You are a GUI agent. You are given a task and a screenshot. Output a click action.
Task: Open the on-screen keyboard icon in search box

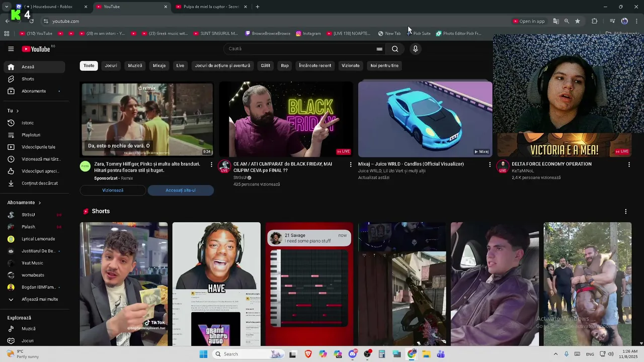point(379,49)
